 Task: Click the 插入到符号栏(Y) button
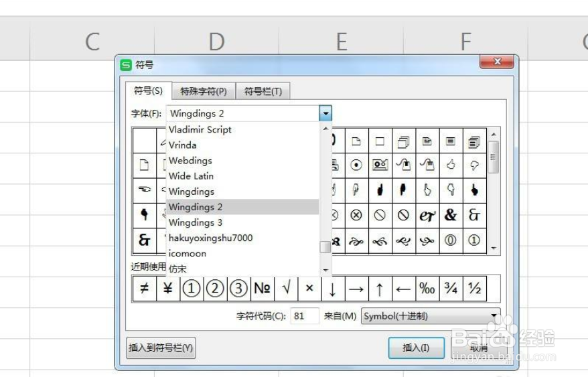(161, 348)
